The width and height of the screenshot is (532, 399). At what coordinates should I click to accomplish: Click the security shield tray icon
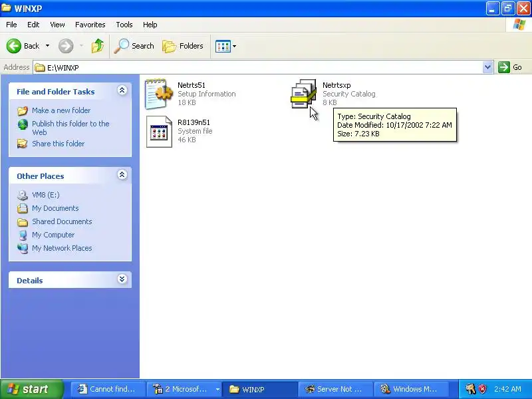(482, 389)
